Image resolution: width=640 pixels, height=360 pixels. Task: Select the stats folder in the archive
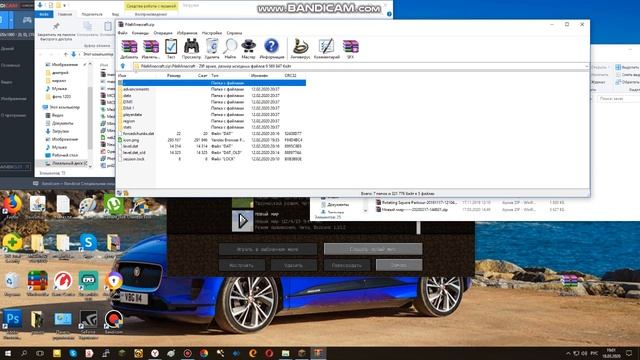coord(127,127)
